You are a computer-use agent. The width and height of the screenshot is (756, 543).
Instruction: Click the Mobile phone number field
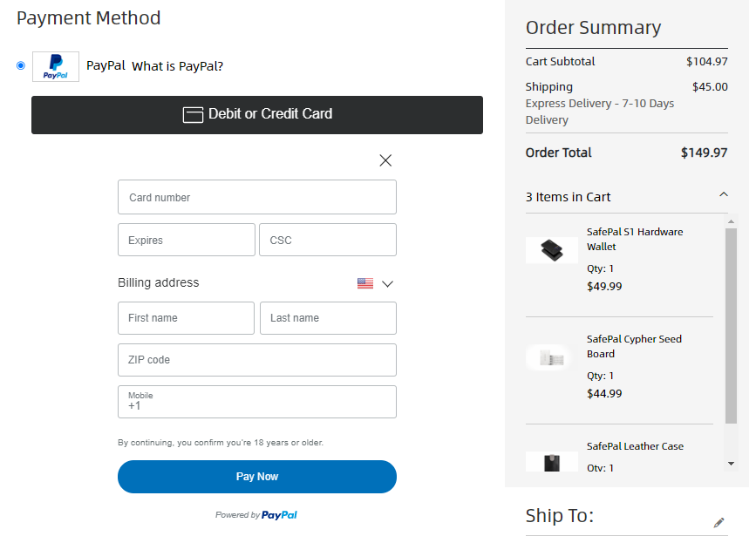pyautogui.click(x=257, y=402)
